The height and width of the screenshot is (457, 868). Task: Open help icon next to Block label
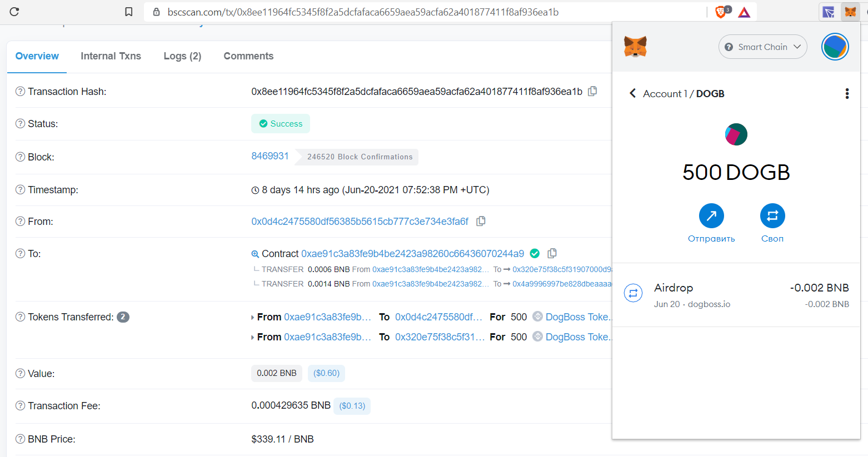tap(20, 157)
